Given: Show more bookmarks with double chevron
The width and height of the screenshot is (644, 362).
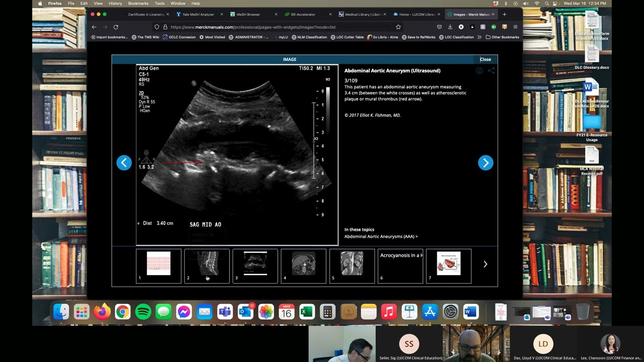Looking at the screenshot, I should coord(479,37).
